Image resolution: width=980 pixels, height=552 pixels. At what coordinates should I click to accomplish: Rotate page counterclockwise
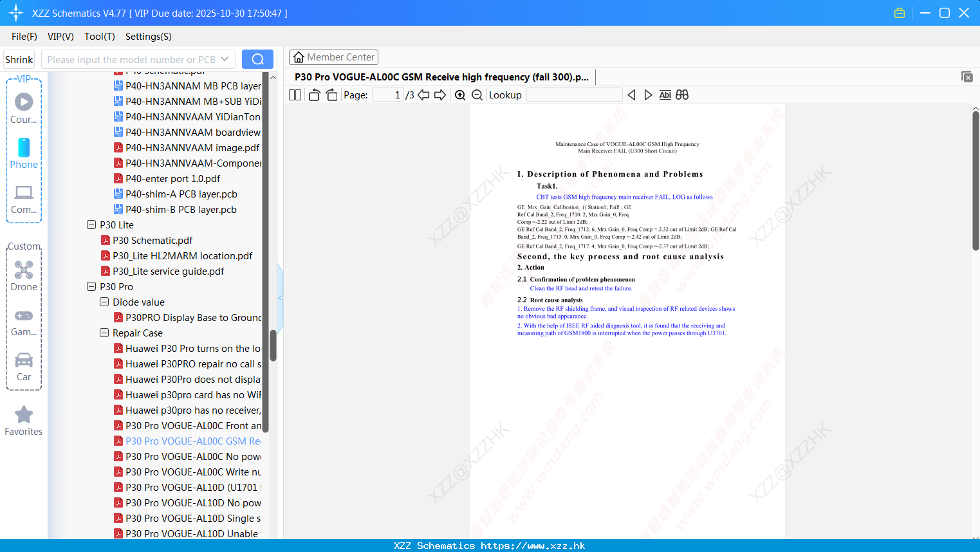pos(314,95)
